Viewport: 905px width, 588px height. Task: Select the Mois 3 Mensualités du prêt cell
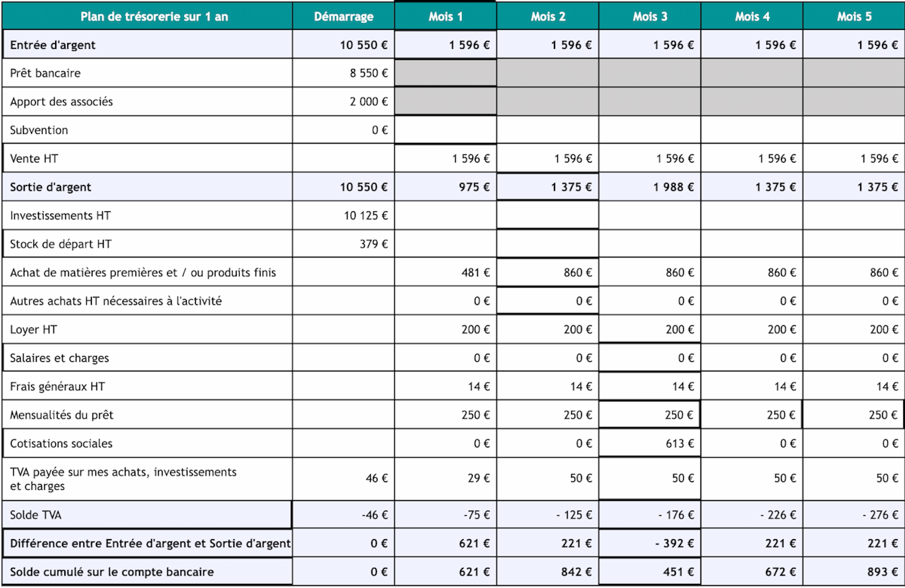649,415
